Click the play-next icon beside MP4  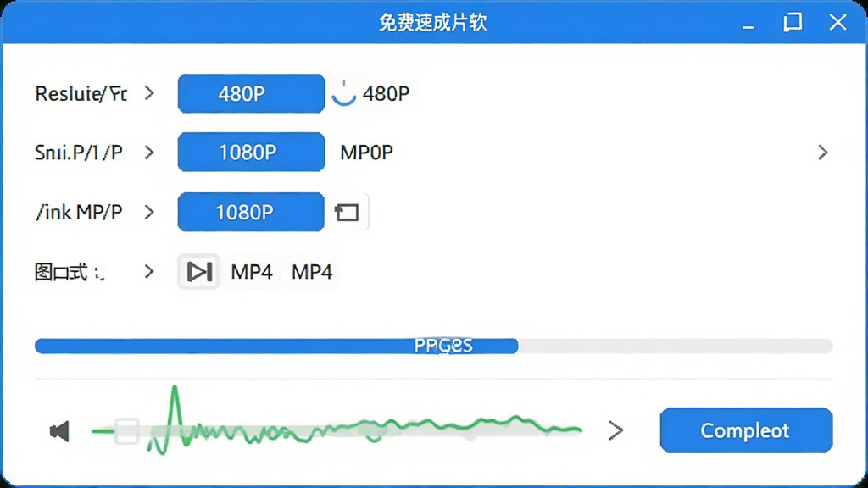[x=198, y=272]
